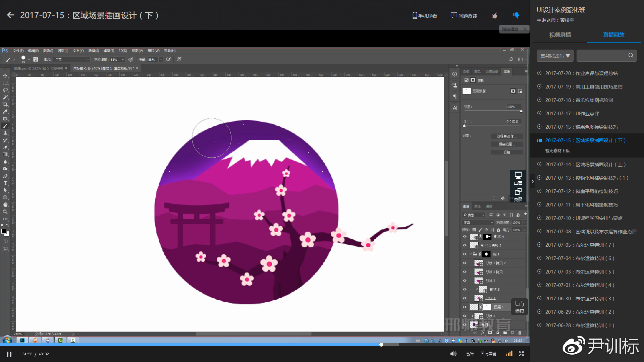Select the Brush tool in the toolbar
The image size is (644, 362).
coord(5,126)
